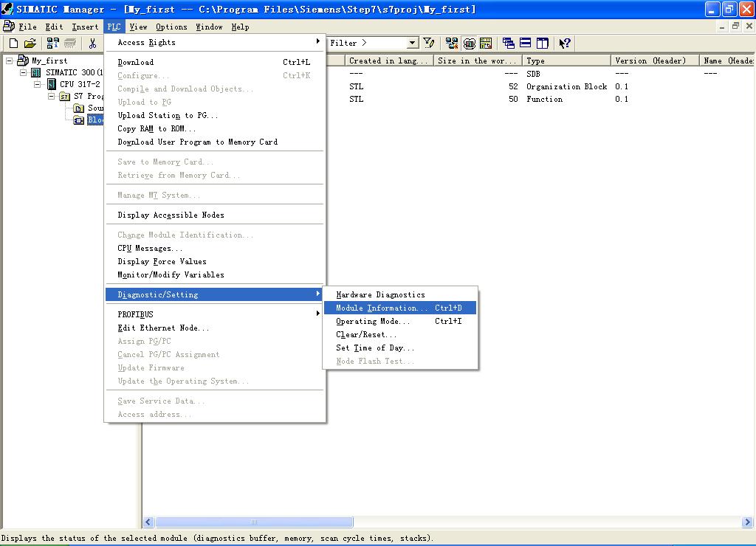
Task: Open the Insert menu
Action: (x=85, y=27)
